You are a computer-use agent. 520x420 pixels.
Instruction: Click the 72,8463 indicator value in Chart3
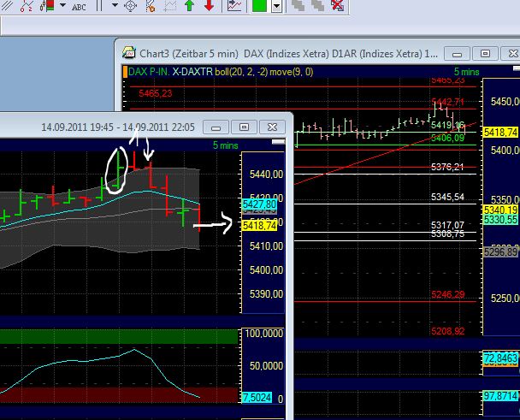tap(500, 358)
